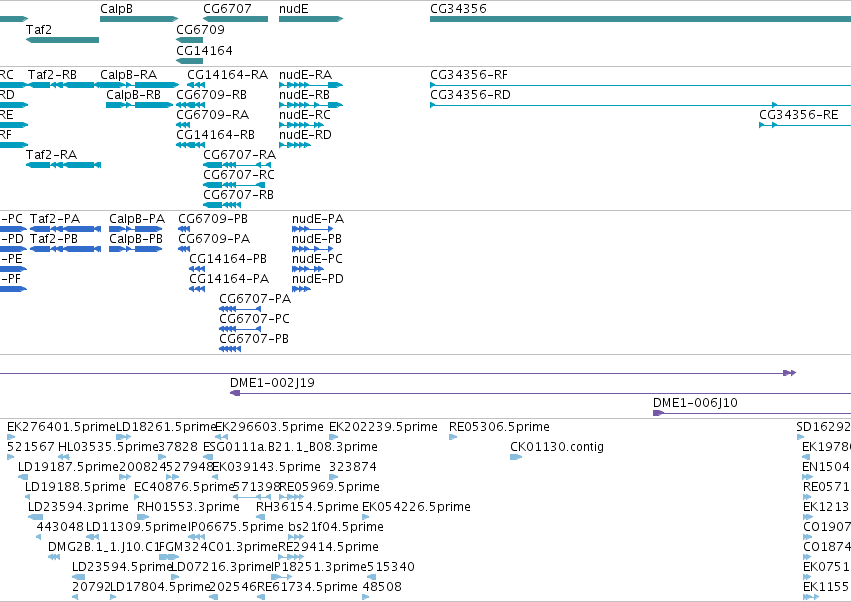Select the CG34356-RE transcript label
This screenshot has width=851, height=602.
pos(799,115)
